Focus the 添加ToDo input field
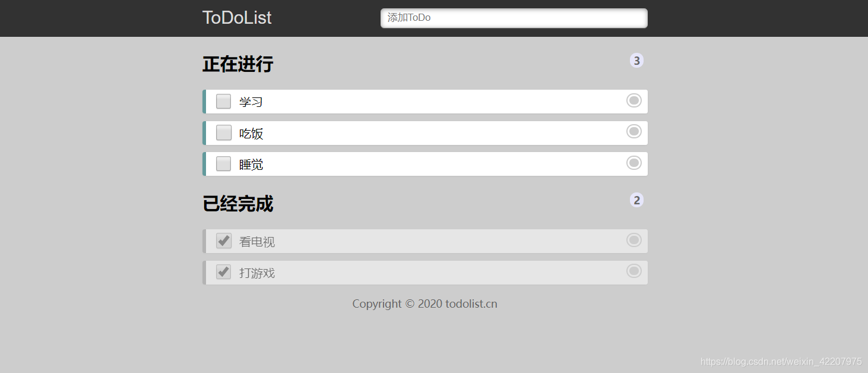The height and width of the screenshot is (373, 868). [x=514, y=18]
